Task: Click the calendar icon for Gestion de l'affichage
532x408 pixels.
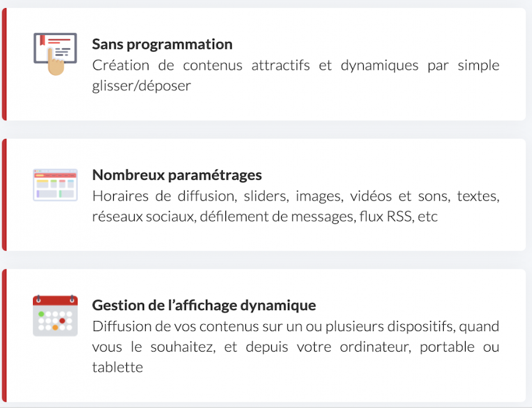Action: 55,315
